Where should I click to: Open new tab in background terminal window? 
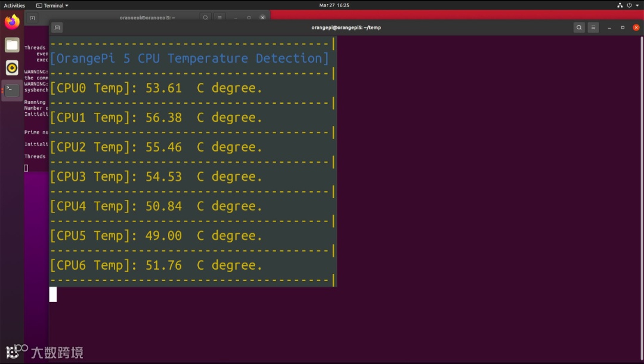pyautogui.click(x=32, y=18)
